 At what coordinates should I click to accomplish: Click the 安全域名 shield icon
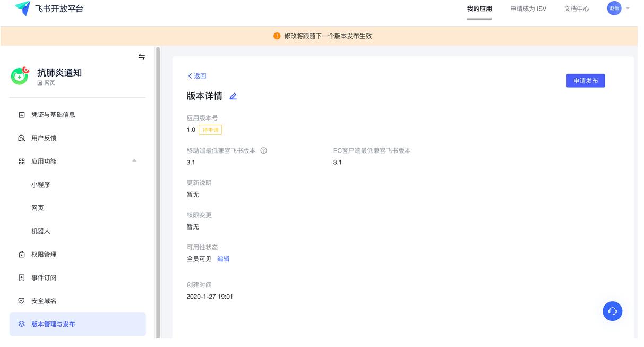click(x=21, y=301)
